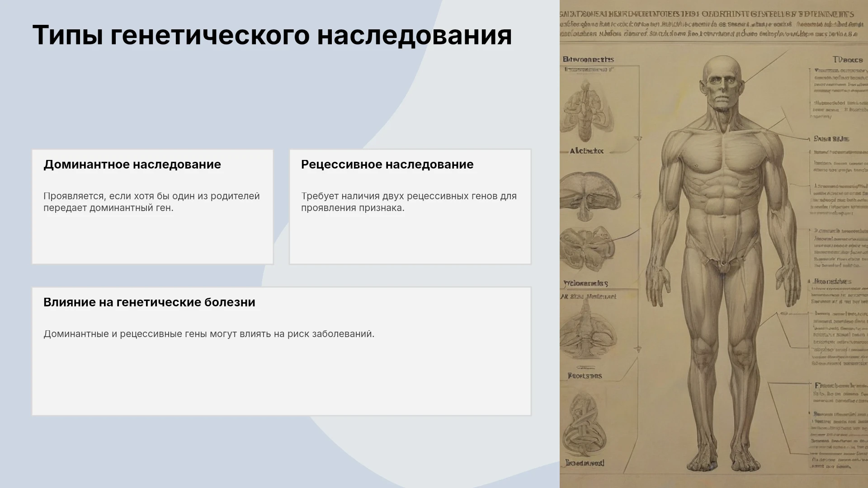Click the recessive genes description text

(409, 202)
